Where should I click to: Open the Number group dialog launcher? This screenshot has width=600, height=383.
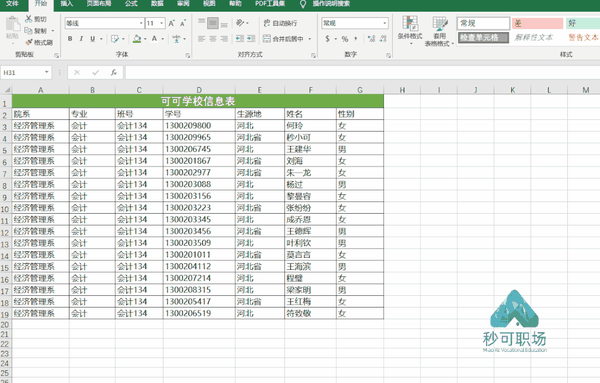click(388, 55)
